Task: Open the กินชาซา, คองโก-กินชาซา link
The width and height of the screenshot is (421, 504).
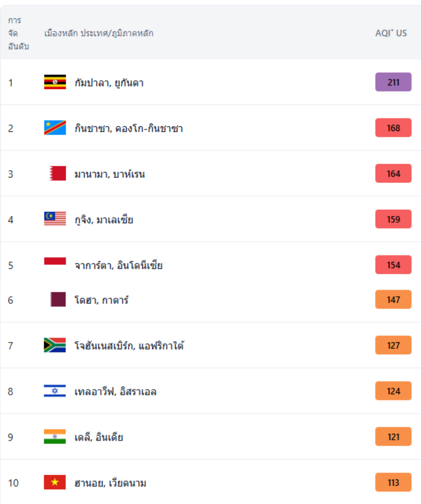Action: click(128, 129)
